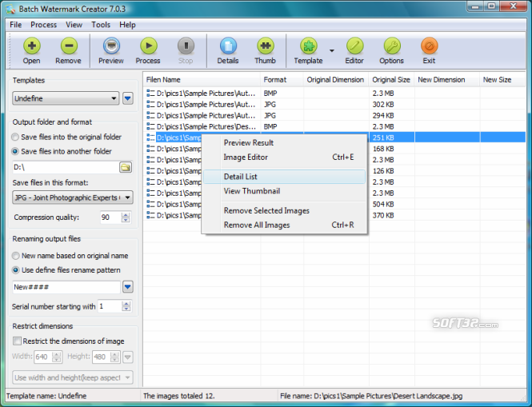The width and height of the screenshot is (532, 407).
Task: Browse output folder with folder icon
Action: [126, 167]
